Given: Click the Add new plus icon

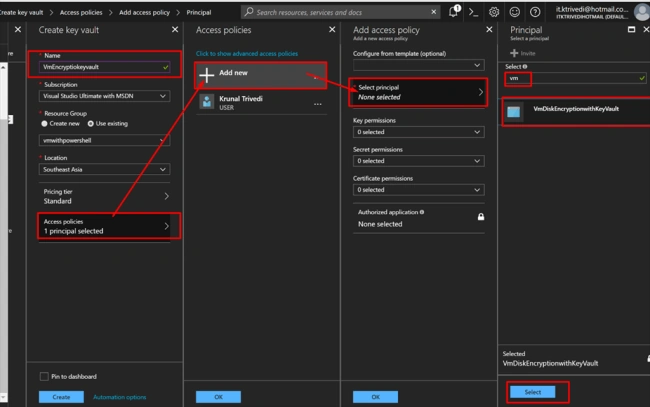Looking at the screenshot, I should click(206, 75).
